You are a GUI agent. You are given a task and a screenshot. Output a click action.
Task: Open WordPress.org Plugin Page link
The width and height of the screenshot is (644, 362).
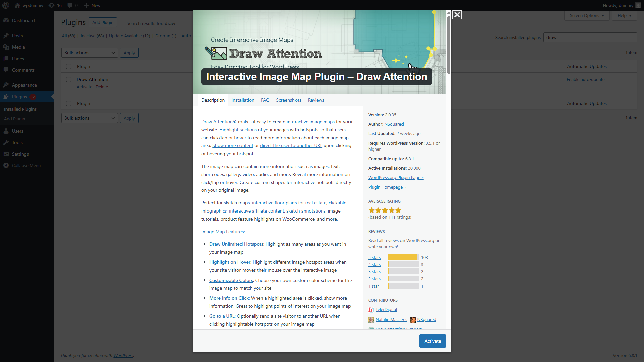click(x=396, y=178)
